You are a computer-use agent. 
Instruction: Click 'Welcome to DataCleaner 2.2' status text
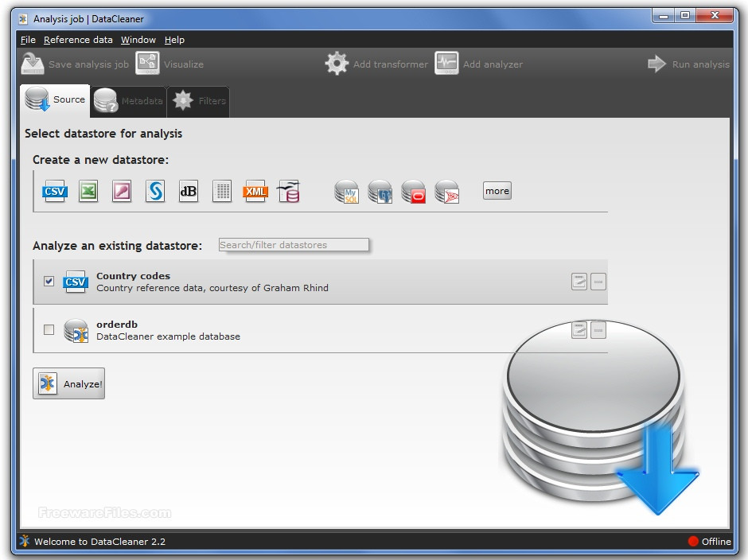point(99,542)
